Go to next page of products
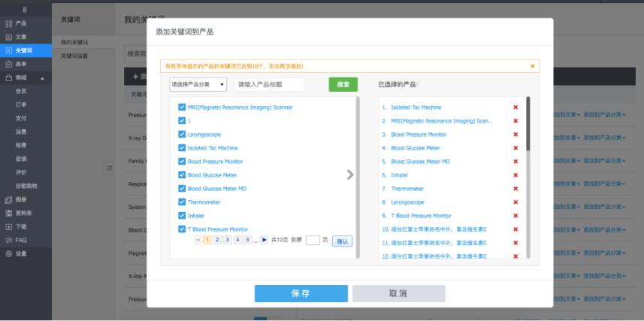644x321 pixels. [x=264, y=241]
